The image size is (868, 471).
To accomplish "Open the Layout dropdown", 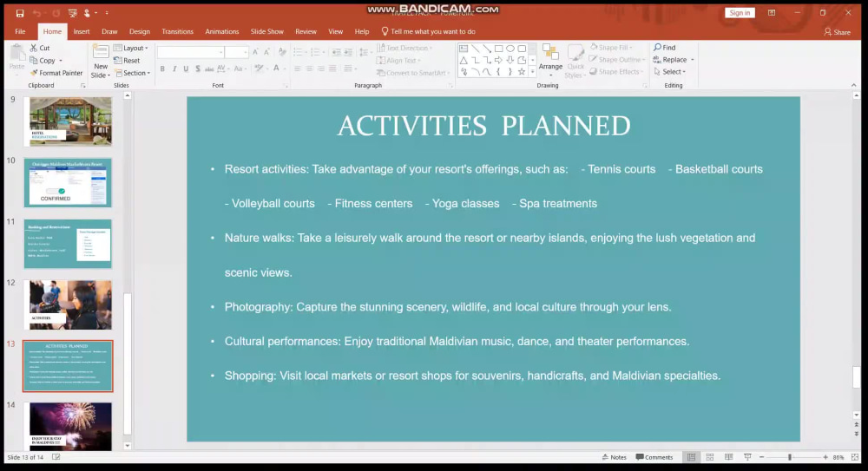I will point(131,49).
